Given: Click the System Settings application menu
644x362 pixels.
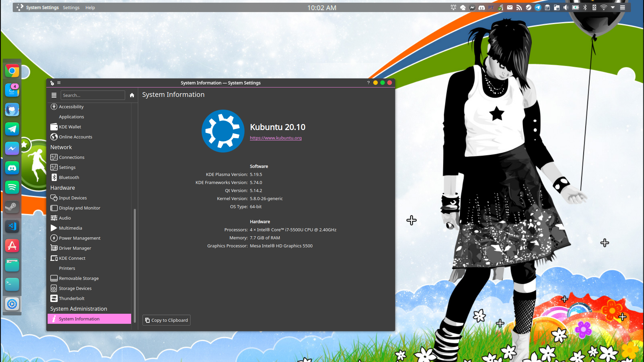Looking at the screenshot, I should 42,7.
